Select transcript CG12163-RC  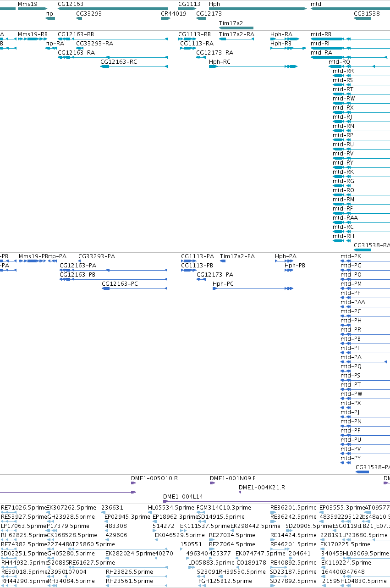click(x=119, y=62)
